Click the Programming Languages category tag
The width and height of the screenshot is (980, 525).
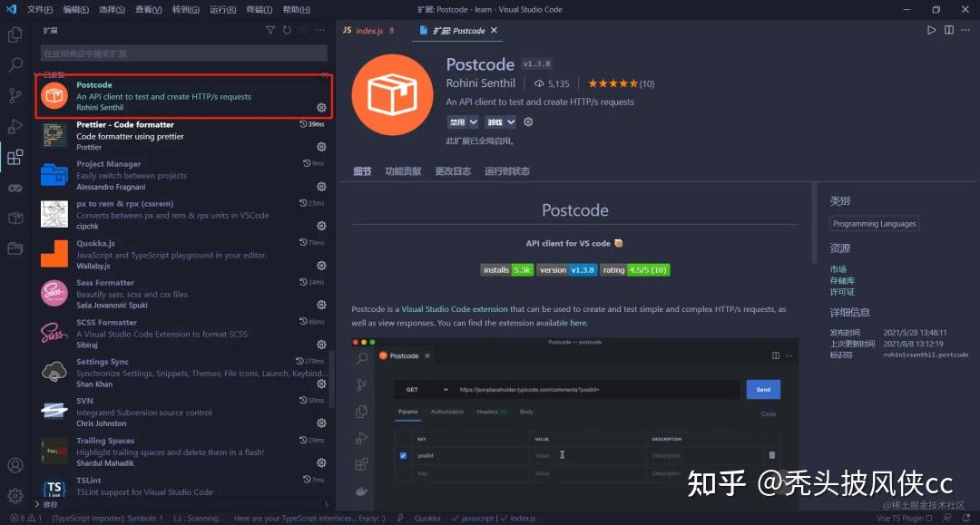[x=875, y=223]
